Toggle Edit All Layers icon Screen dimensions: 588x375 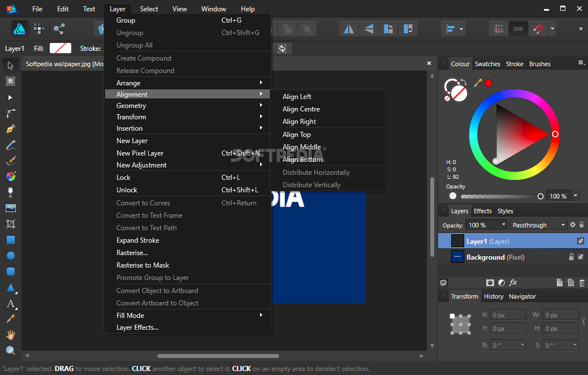pyautogui.click(x=443, y=283)
